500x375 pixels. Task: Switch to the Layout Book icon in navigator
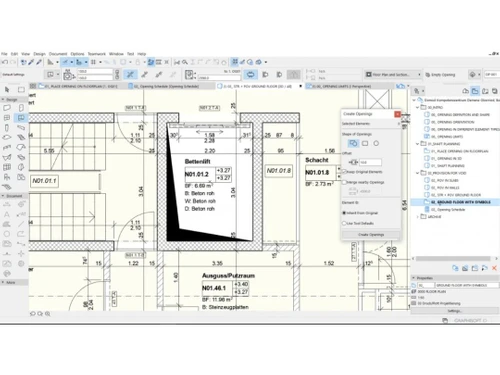tap(485, 91)
